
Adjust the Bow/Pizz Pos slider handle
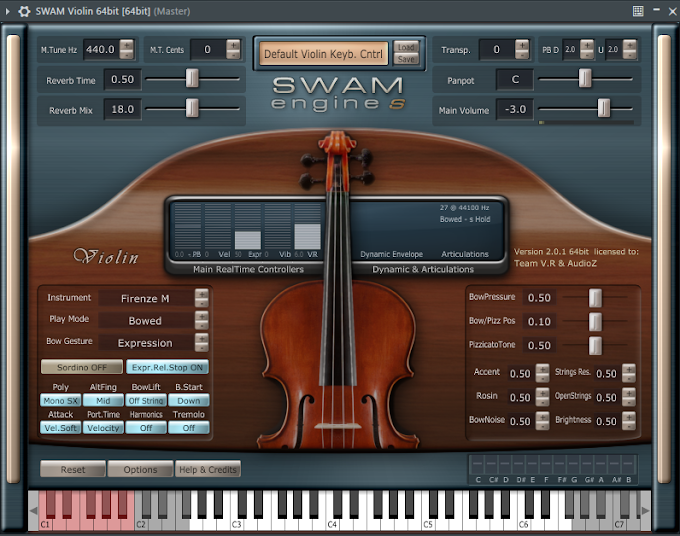(595, 321)
